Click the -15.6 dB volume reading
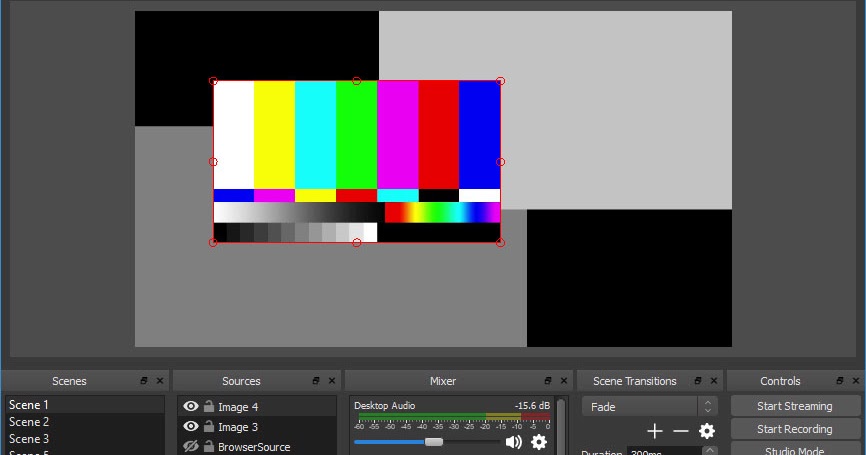This screenshot has height=455, width=866. (x=532, y=405)
